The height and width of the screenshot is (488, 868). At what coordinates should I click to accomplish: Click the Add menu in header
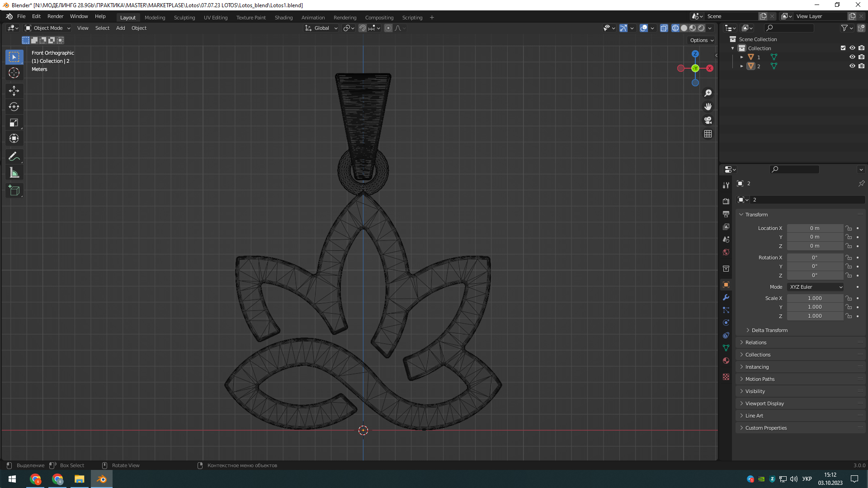(x=120, y=28)
